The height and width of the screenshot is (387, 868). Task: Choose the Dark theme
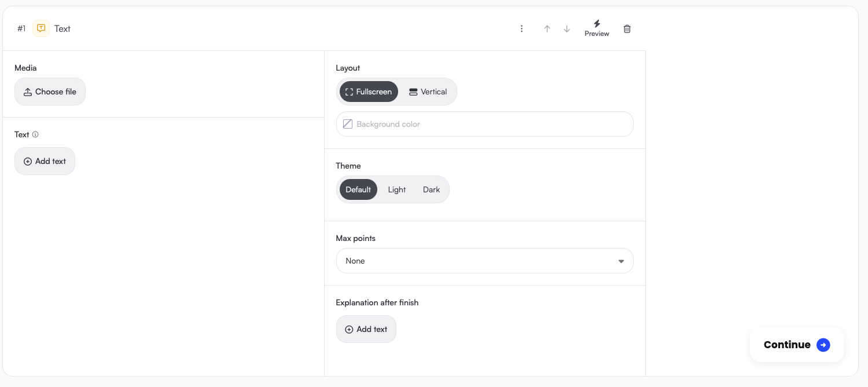coord(431,189)
